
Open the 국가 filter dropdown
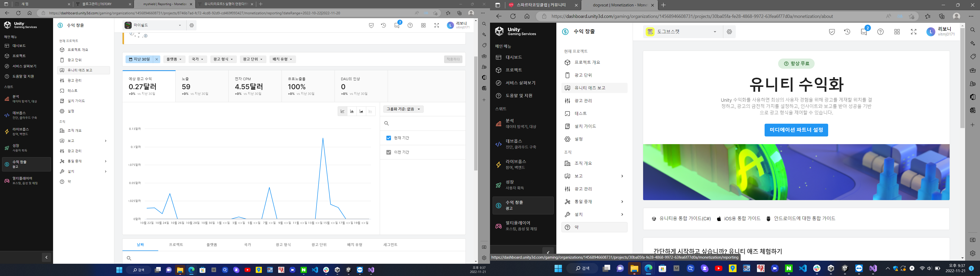198,60
